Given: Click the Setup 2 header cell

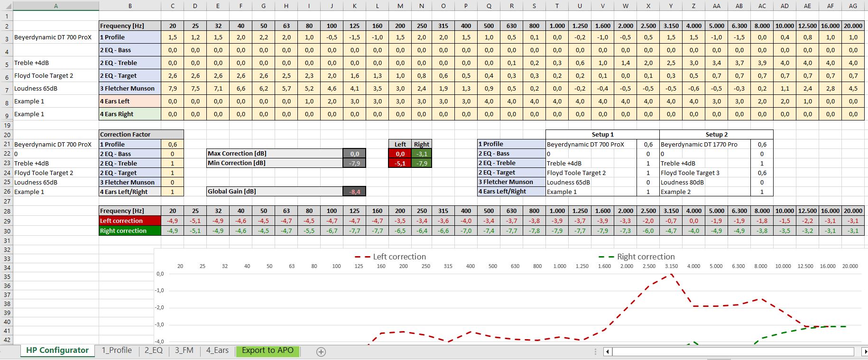Looking at the screenshot, I should (x=716, y=135).
